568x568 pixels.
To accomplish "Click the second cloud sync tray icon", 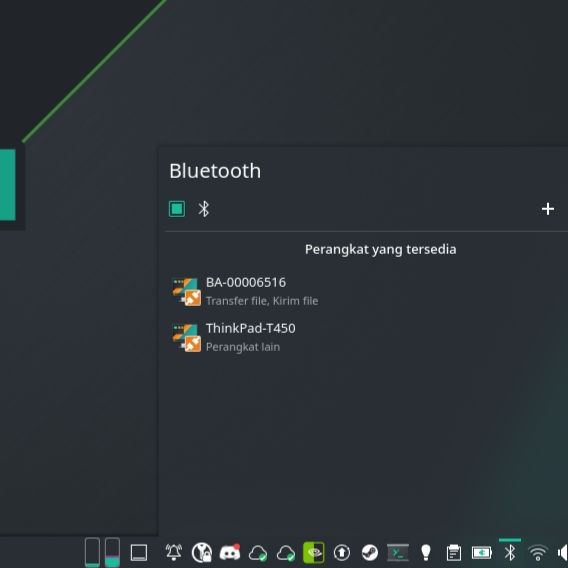I will pyautogui.click(x=286, y=553).
